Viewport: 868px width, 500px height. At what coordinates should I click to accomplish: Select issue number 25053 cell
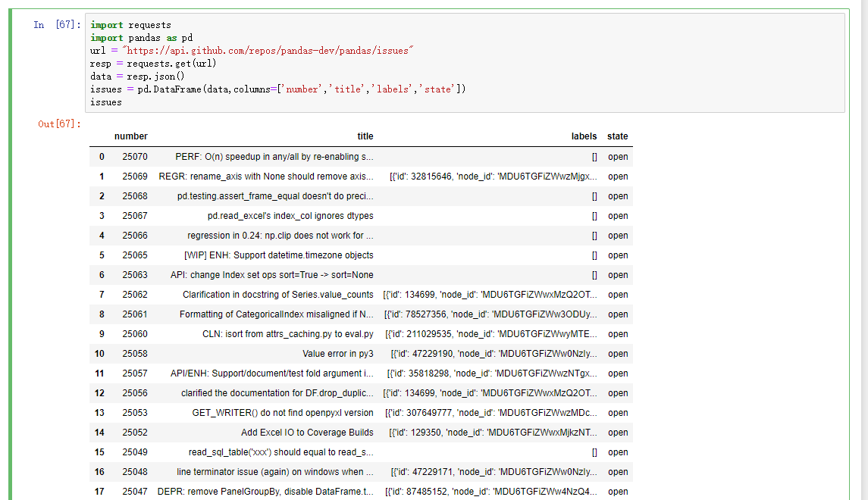[x=134, y=413]
